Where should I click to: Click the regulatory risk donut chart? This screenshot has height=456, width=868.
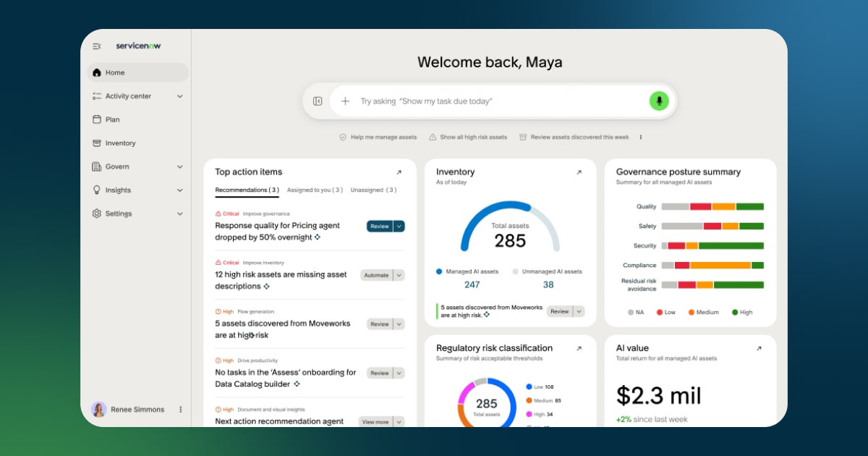click(x=487, y=402)
